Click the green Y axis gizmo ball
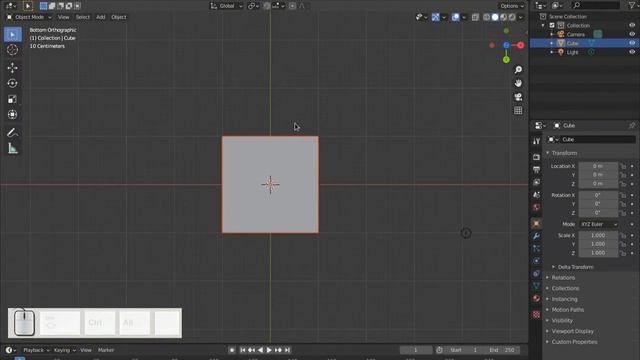640x360 pixels. pyautogui.click(x=506, y=60)
